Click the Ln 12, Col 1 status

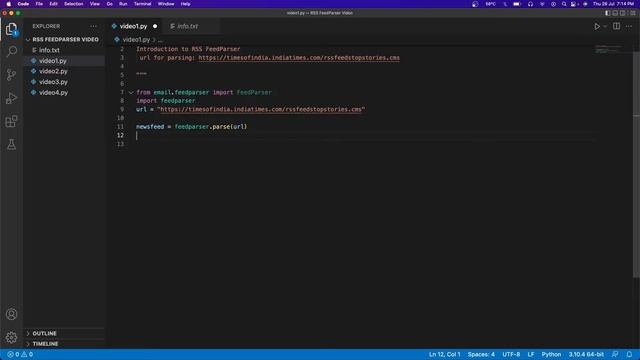[x=444, y=354]
